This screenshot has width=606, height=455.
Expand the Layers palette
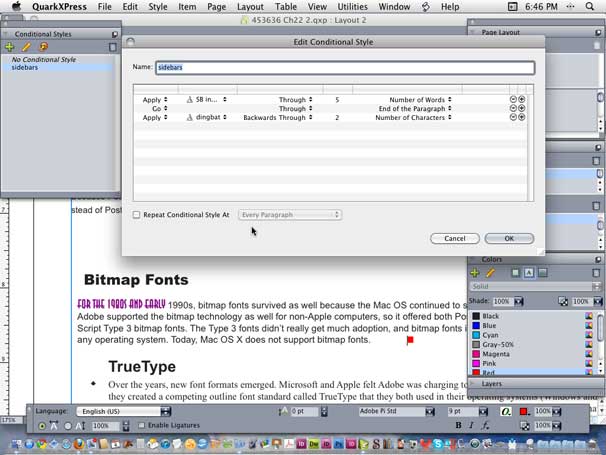click(473, 383)
